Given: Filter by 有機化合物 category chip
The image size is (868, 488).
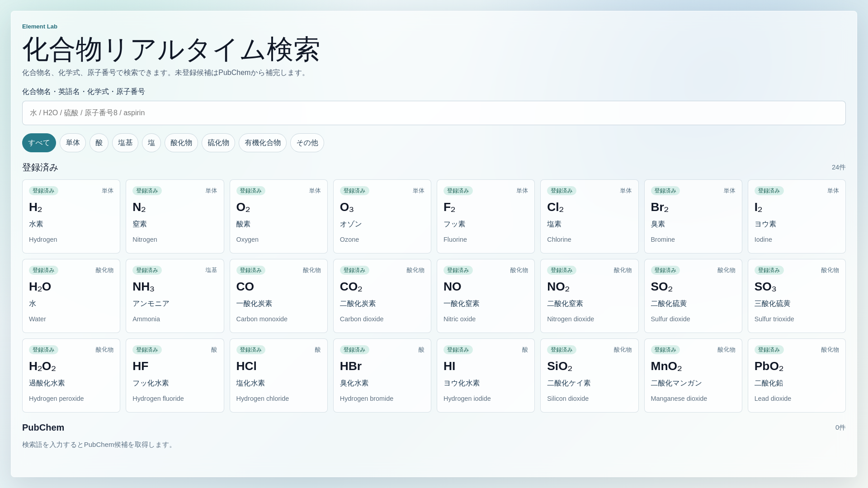Looking at the screenshot, I should pyautogui.click(x=263, y=143).
